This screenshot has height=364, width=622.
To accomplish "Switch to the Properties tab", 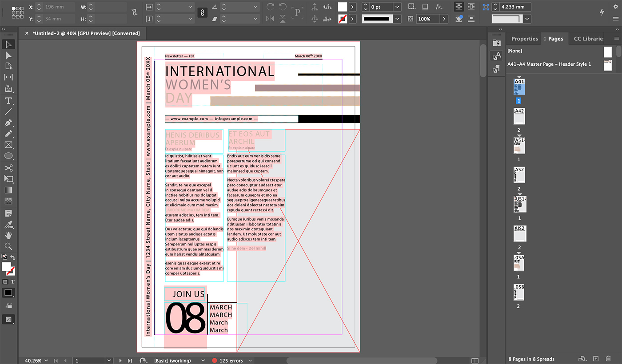I will click(524, 39).
